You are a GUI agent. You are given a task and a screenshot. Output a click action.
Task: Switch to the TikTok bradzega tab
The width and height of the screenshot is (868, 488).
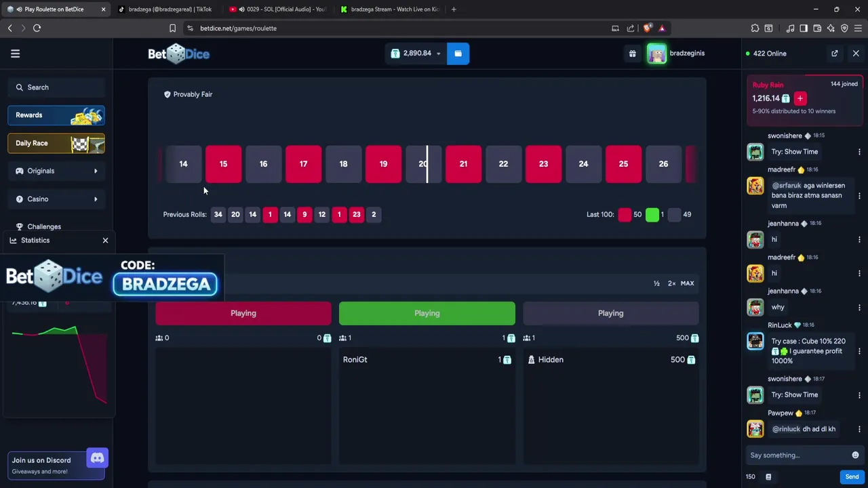coord(165,9)
